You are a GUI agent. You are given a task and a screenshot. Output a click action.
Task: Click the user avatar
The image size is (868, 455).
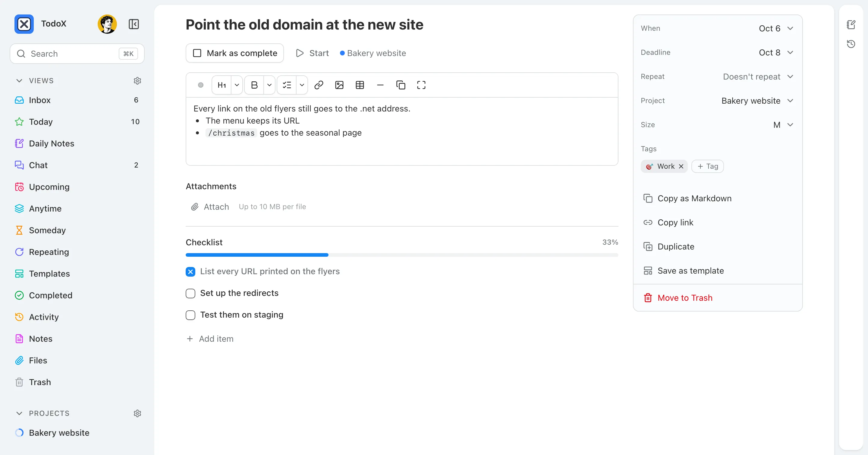[x=107, y=24]
